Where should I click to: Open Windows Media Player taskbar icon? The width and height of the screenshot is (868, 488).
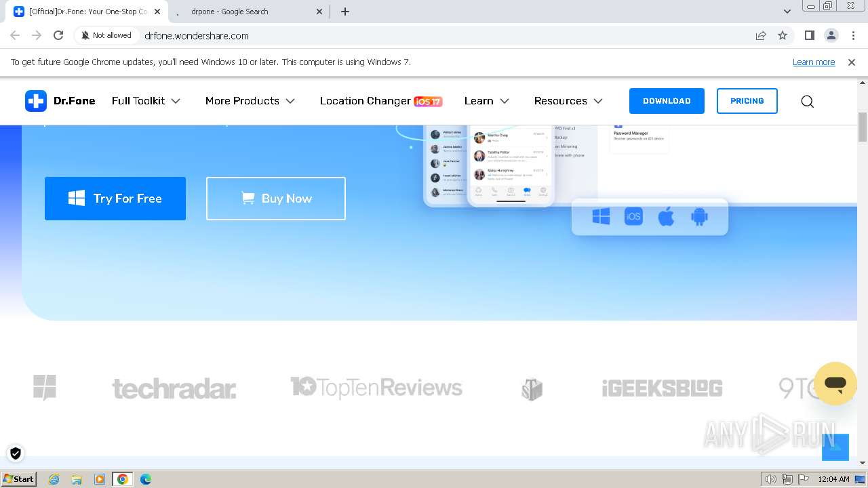[x=100, y=479]
